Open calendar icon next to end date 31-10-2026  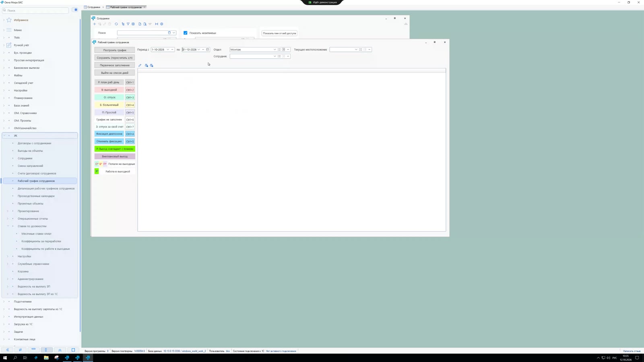tap(208, 49)
